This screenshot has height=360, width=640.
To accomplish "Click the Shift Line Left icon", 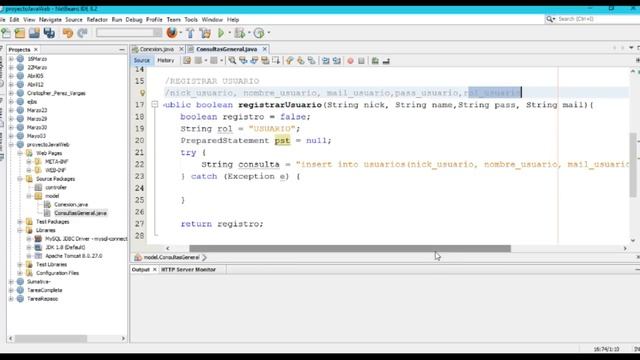I will click(x=326, y=61).
